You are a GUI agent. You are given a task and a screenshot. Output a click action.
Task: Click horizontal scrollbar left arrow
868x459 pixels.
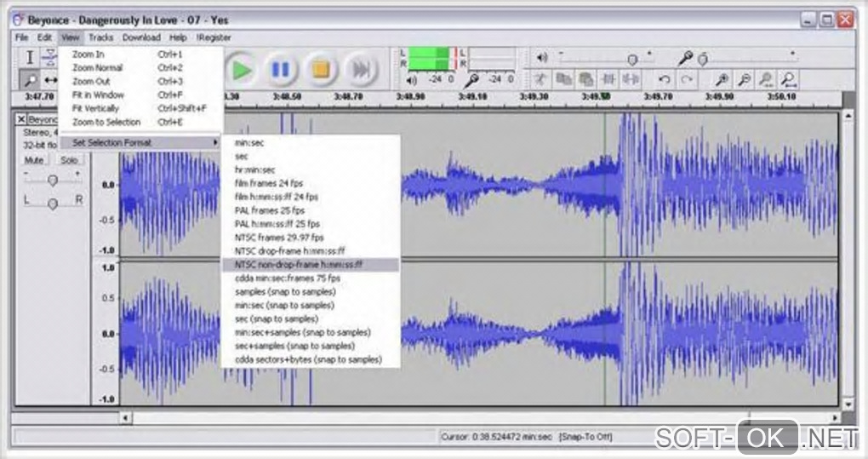pos(126,418)
